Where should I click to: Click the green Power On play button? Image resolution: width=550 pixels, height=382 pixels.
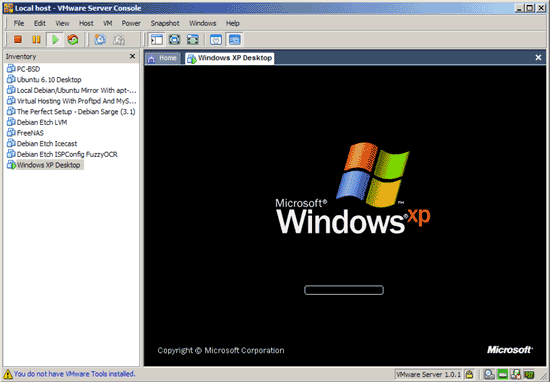[55, 39]
